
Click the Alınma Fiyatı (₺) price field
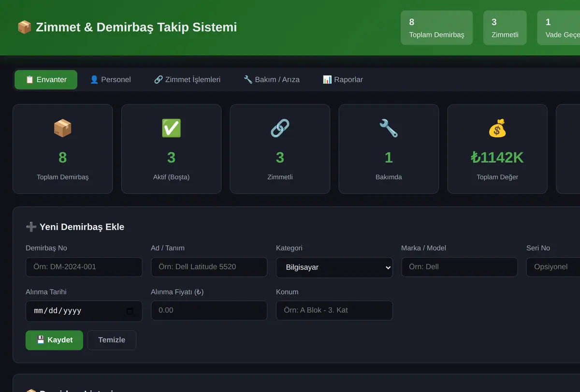pyautogui.click(x=209, y=310)
